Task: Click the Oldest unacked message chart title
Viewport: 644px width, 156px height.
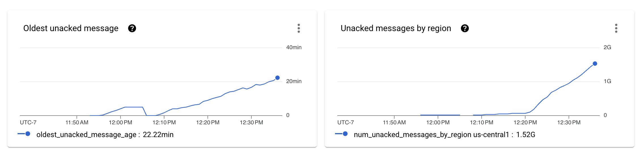Action: coord(71,28)
